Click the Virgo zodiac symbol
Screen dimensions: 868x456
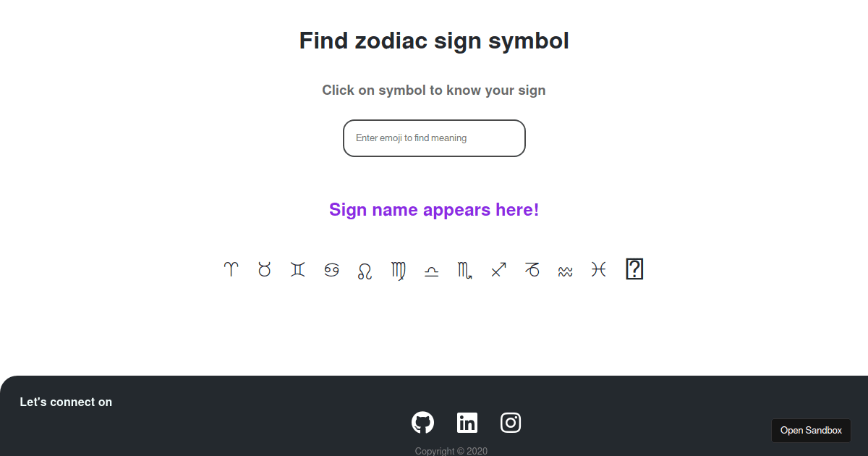click(398, 269)
